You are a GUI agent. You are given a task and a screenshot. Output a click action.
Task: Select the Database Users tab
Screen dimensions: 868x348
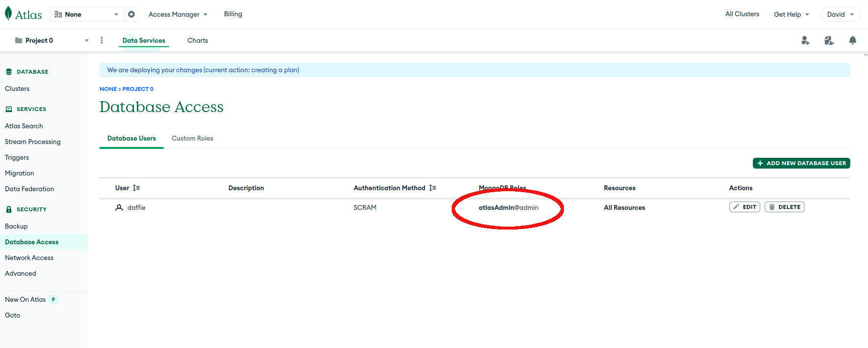click(131, 139)
